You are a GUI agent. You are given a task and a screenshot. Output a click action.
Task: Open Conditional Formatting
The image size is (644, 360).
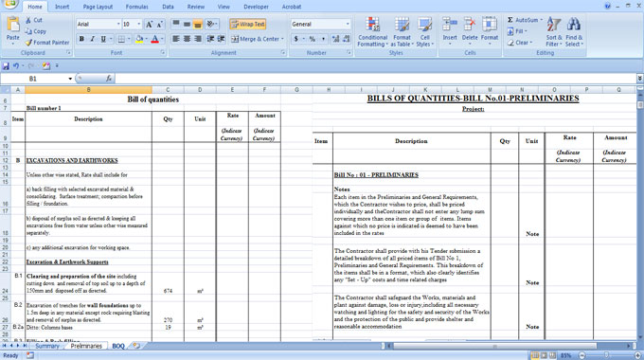coord(372,32)
